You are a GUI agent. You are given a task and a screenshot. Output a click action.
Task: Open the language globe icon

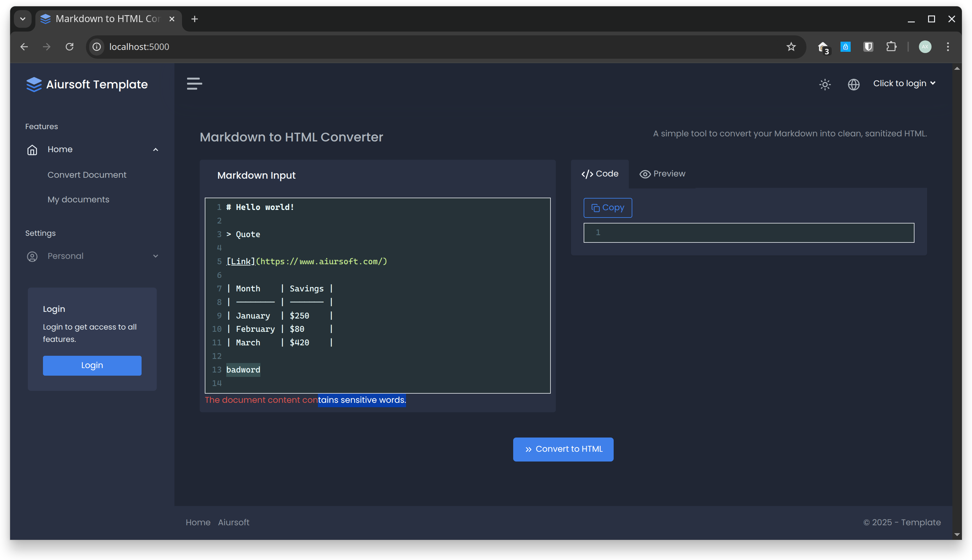[x=854, y=84]
